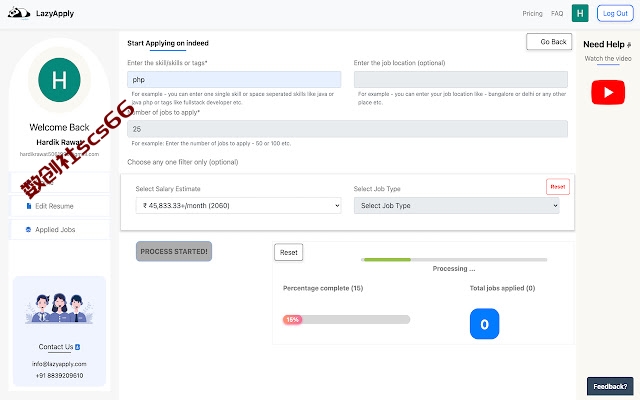Click the support team illustration

(x=59, y=309)
